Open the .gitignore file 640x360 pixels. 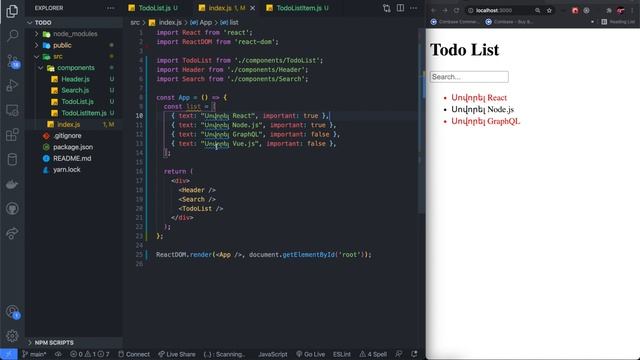coord(67,136)
